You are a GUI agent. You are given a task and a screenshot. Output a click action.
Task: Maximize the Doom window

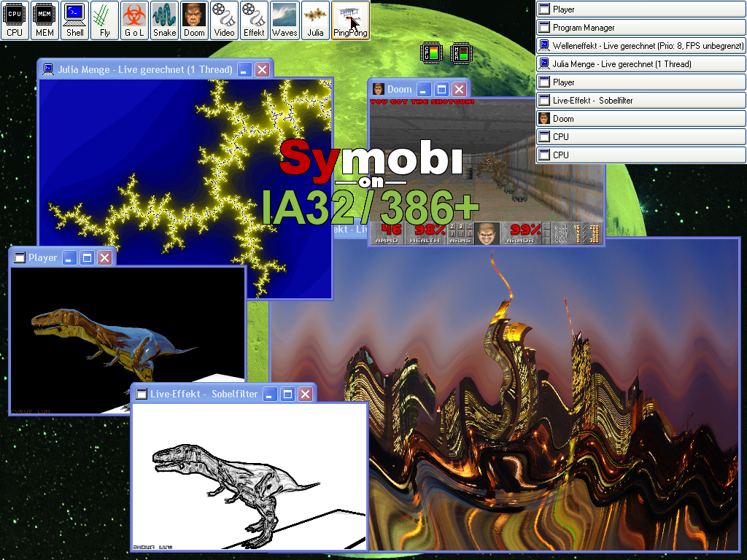click(x=441, y=90)
